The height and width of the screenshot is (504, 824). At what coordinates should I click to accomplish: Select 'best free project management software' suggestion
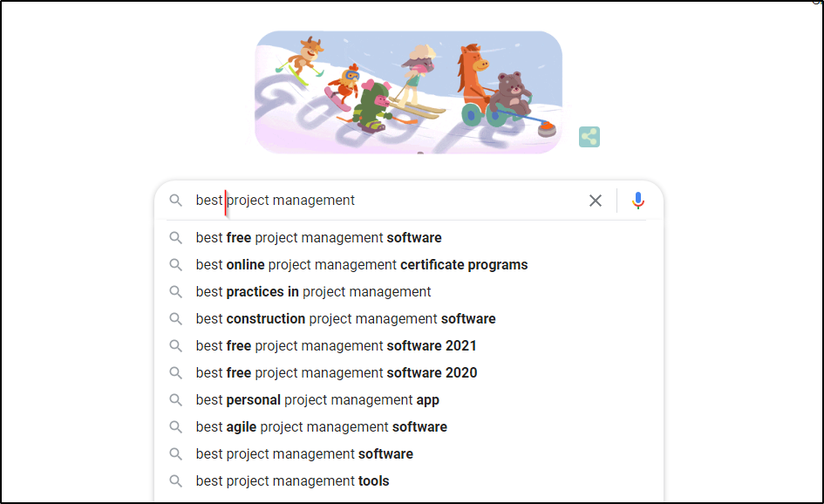(318, 237)
